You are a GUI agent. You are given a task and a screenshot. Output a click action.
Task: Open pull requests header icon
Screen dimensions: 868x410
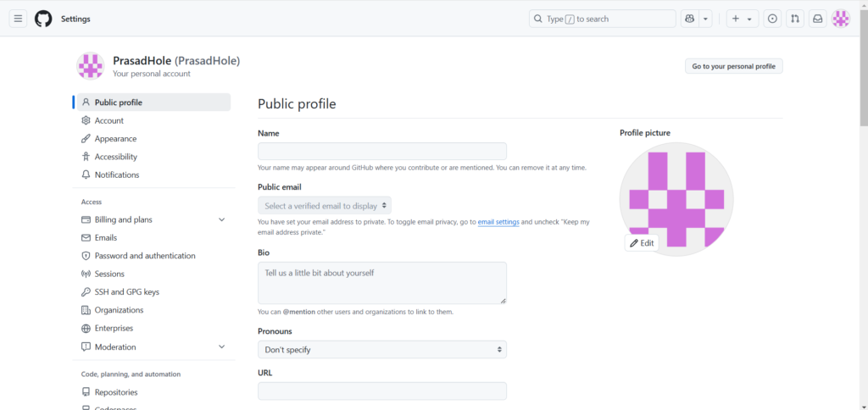[x=795, y=19]
